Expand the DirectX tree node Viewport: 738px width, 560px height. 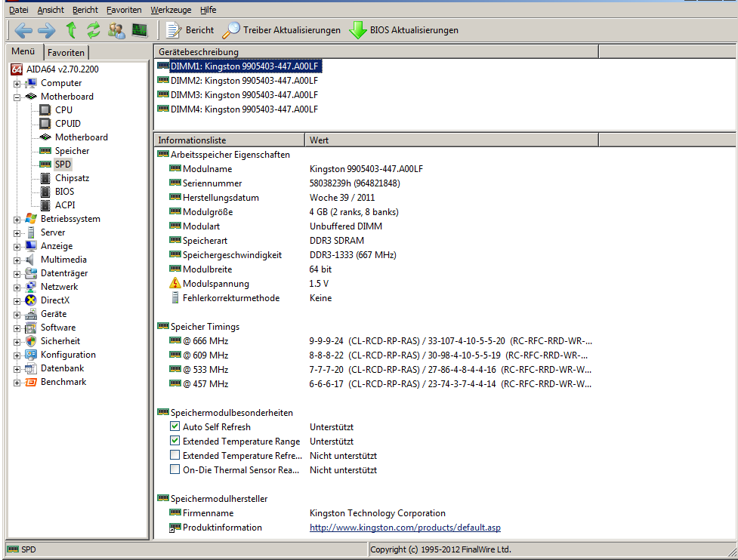pyautogui.click(x=17, y=301)
